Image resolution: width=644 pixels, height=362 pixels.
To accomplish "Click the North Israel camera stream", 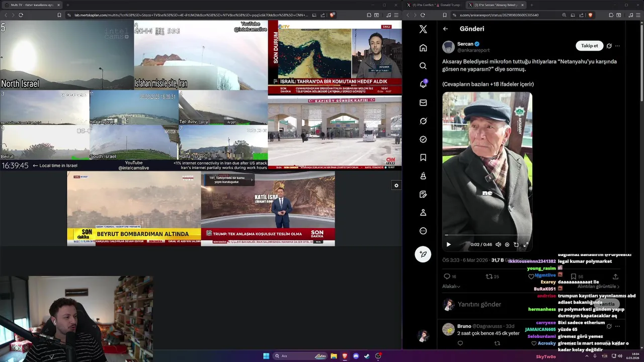I will click(67, 55).
